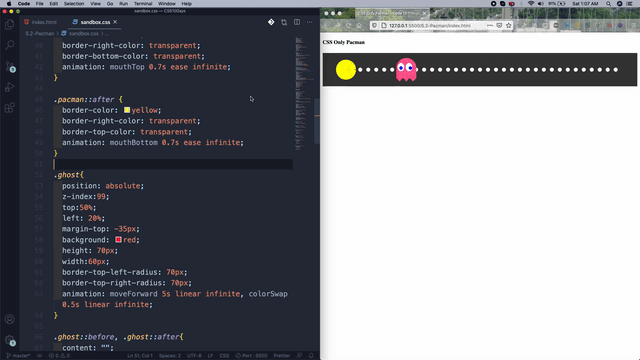Click the browser address bar URL
The height and width of the screenshot is (360, 640).
429,25
